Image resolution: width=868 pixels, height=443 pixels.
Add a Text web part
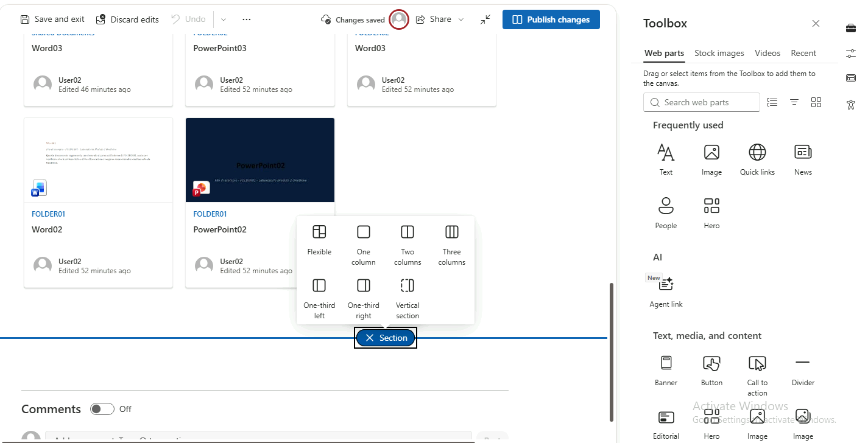(x=666, y=159)
